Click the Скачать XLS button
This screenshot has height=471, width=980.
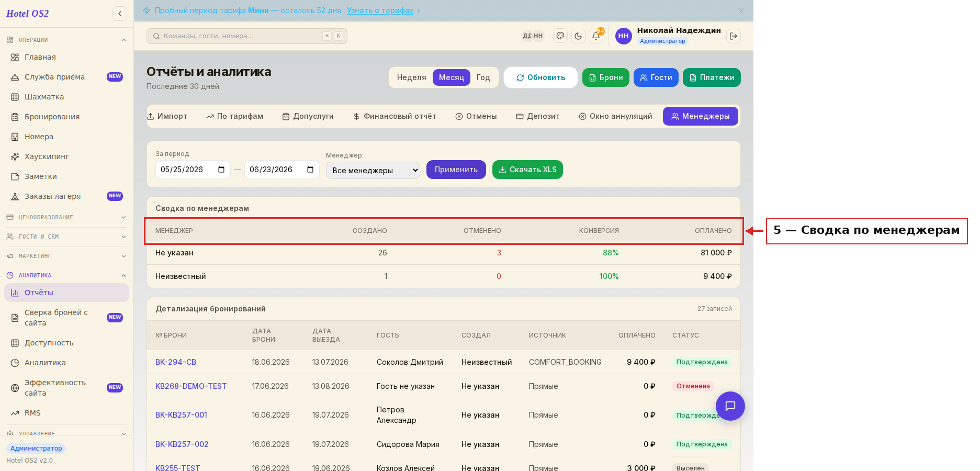pyautogui.click(x=527, y=170)
